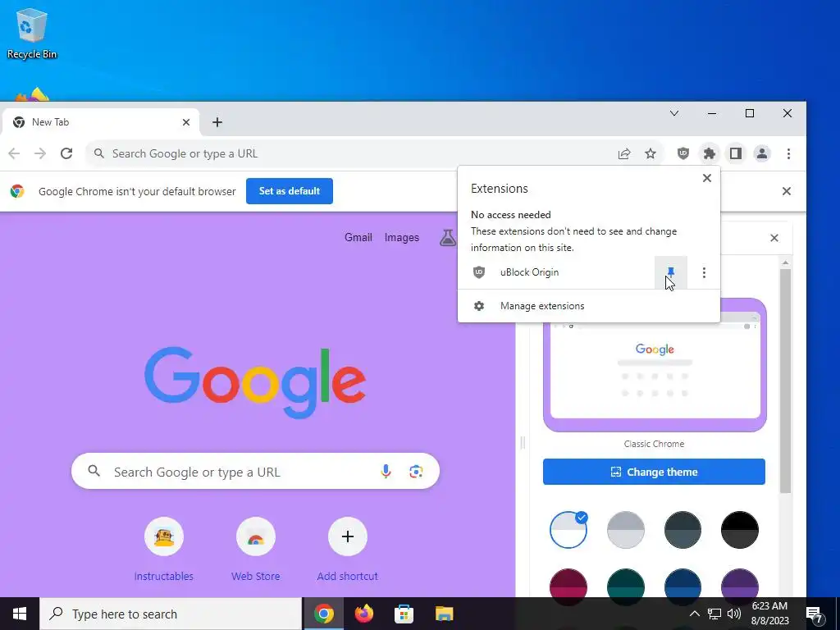Open Manage extensions
Screen dimensions: 840x630
[x=589, y=306]
